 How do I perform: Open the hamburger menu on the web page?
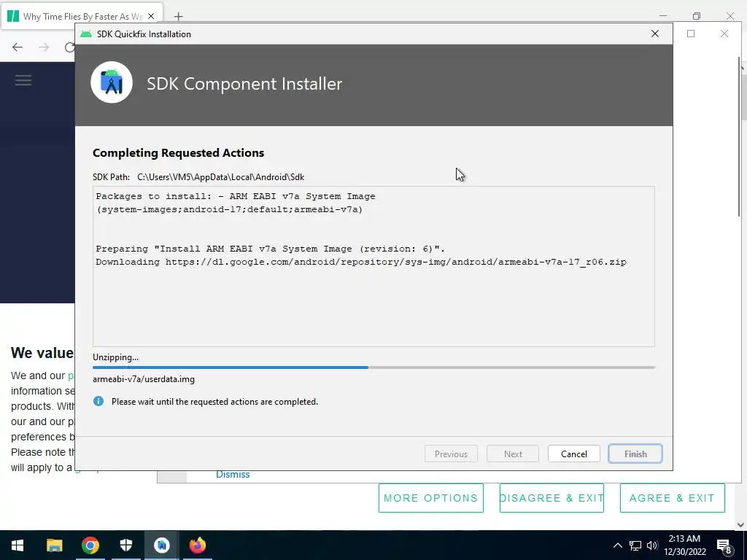click(x=23, y=80)
